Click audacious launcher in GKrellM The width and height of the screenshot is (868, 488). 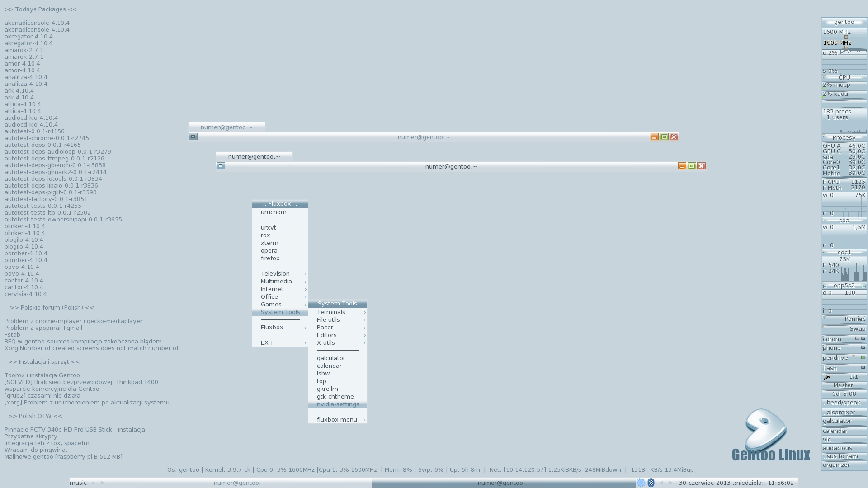click(x=844, y=448)
